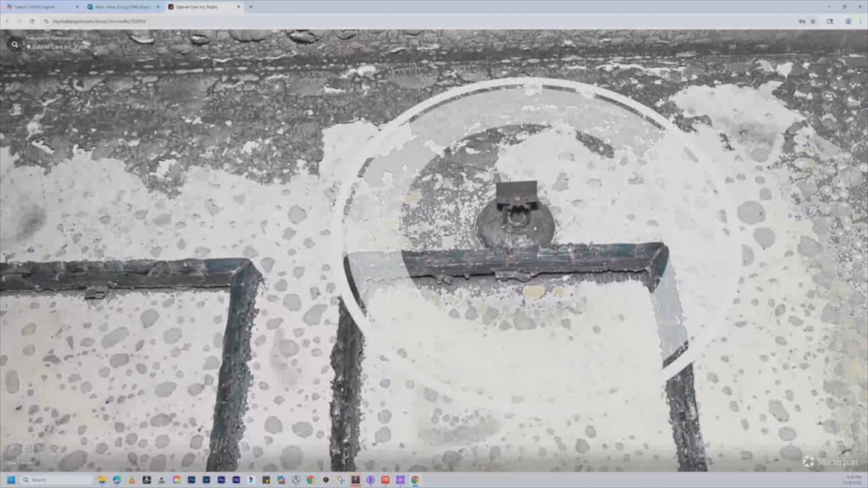Open the Chrome profile avatar menu
Image resolution: width=868 pixels, height=488 pixels.
848,21
